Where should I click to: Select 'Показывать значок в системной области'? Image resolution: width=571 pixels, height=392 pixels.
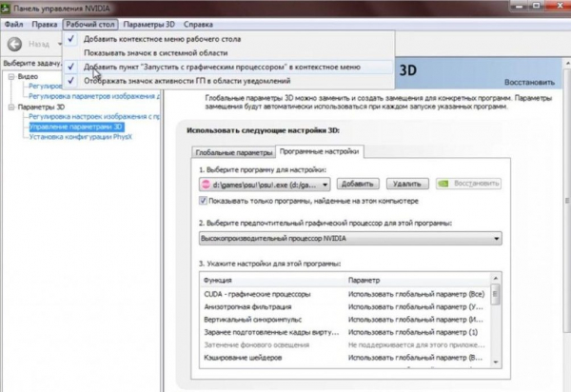(x=228, y=52)
